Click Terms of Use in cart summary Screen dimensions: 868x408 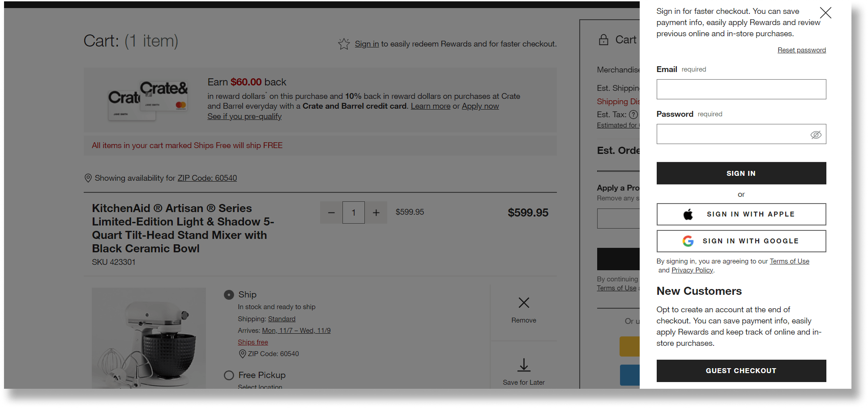coord(616,288)
